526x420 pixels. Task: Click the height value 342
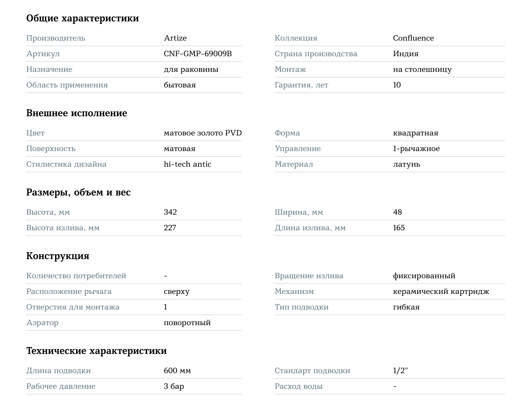pos(170,212)
